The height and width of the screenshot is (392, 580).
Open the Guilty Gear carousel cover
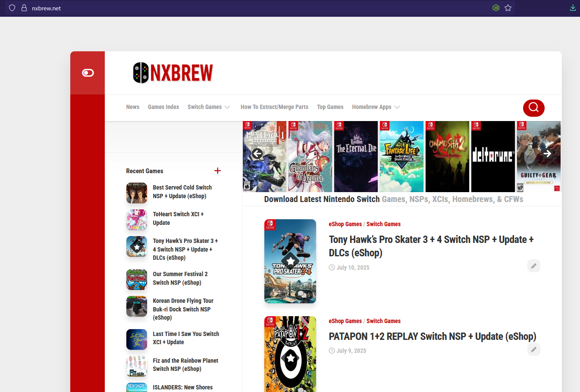tap(539, 156)
